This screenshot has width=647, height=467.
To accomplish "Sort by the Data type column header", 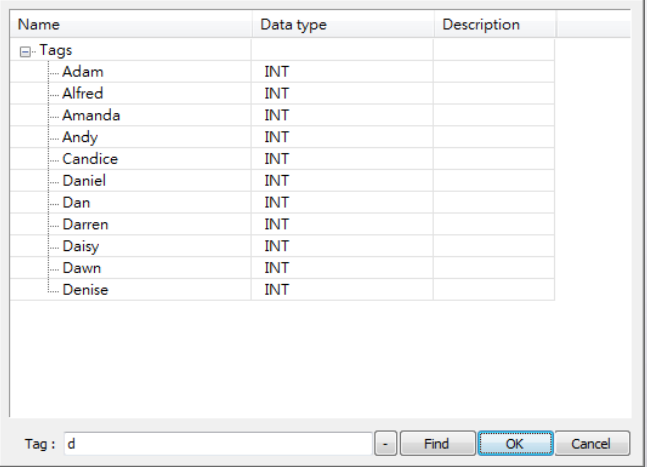I will click(343, 24).
